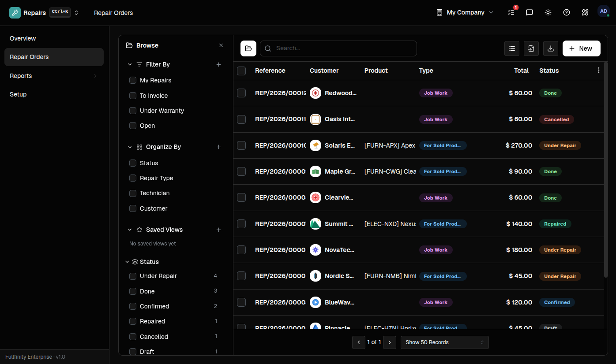This screenshot has width=616, height=364.
Task: Collapse the Organize By section
Action: 130,147
